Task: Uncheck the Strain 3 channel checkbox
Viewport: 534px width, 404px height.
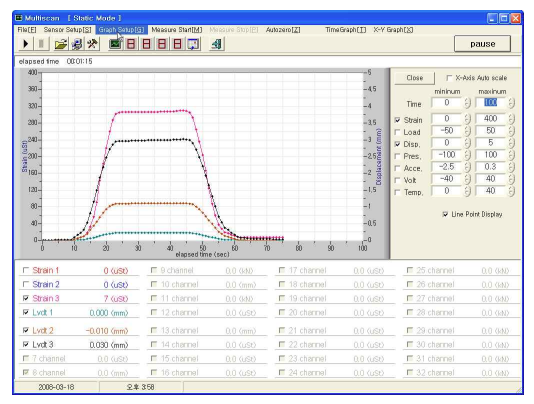Action: tap(26, 298)
